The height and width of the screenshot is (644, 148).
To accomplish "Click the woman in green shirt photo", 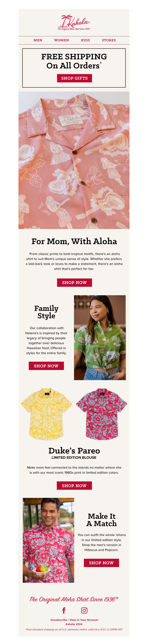I will (x=100, y=338).
